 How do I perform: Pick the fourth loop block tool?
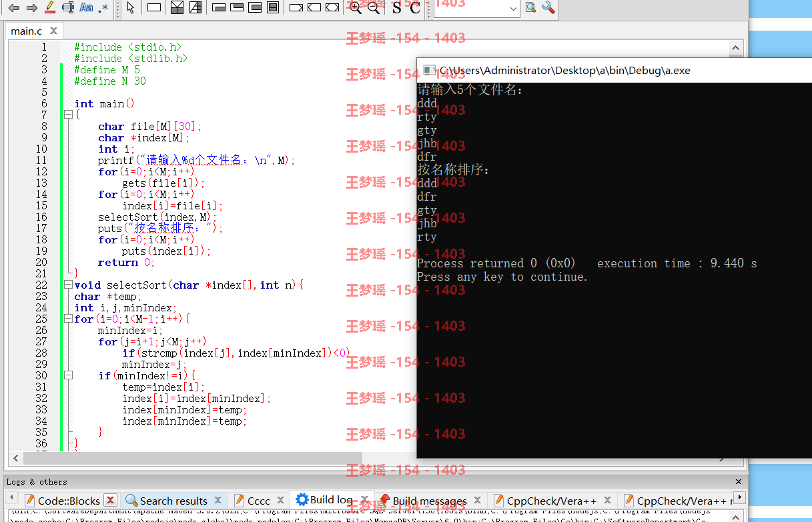[272, 8]
